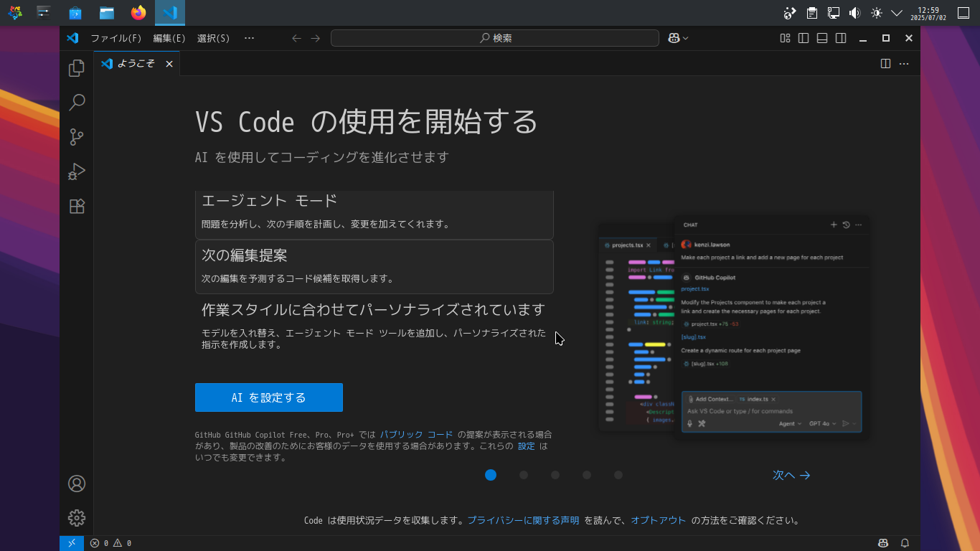Image resolution: width=980 pixels, height=551 pixels.
Task: Open the Search view in the activity bar
Action: (77, 103)
